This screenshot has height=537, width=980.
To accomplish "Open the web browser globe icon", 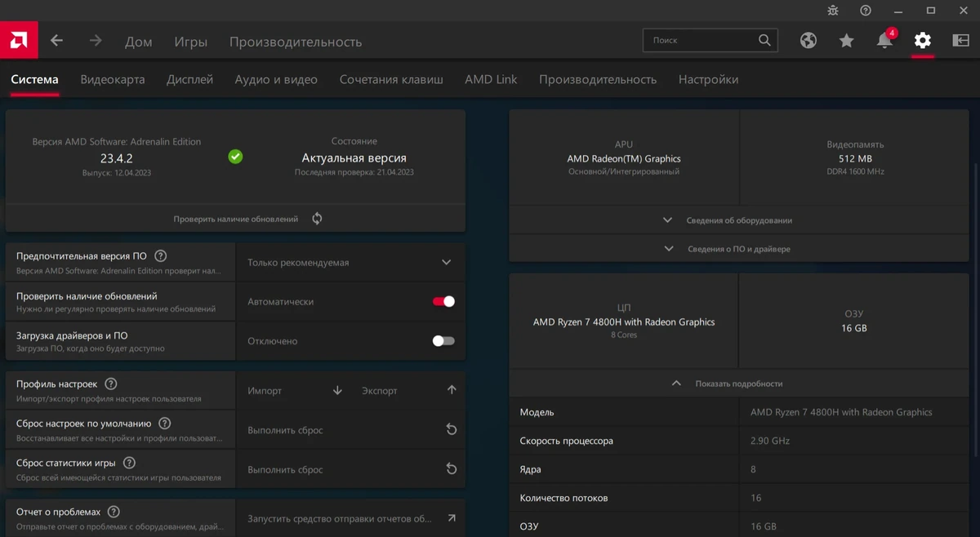I will pos(808,40).
